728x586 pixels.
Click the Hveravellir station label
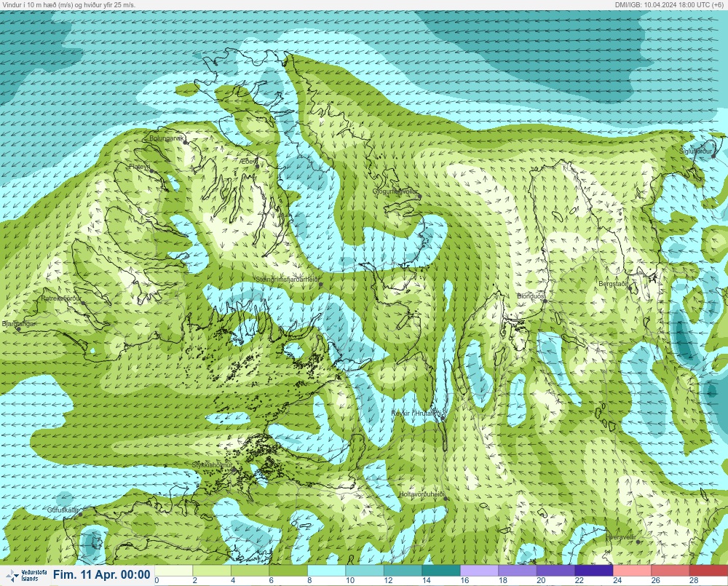pos(620,537)
